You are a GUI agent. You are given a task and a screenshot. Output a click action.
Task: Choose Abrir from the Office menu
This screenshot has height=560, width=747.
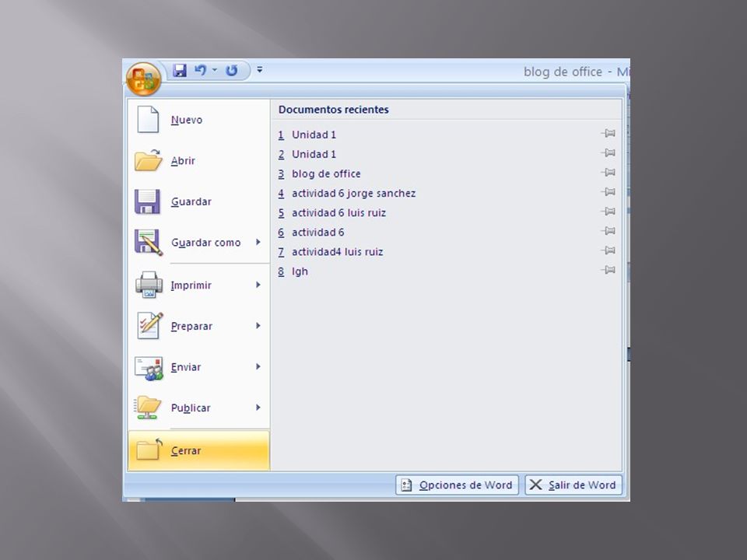click(198, 160)
